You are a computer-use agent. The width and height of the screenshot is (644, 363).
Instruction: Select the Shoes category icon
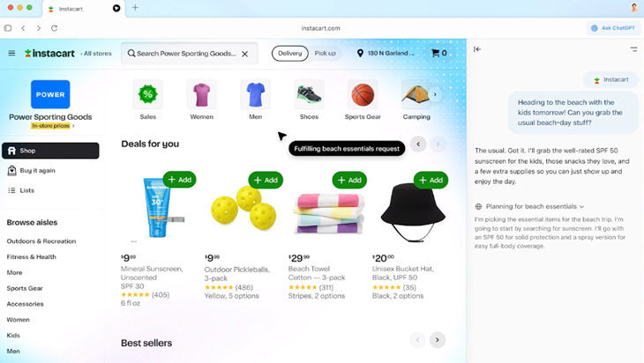point(309,94)
